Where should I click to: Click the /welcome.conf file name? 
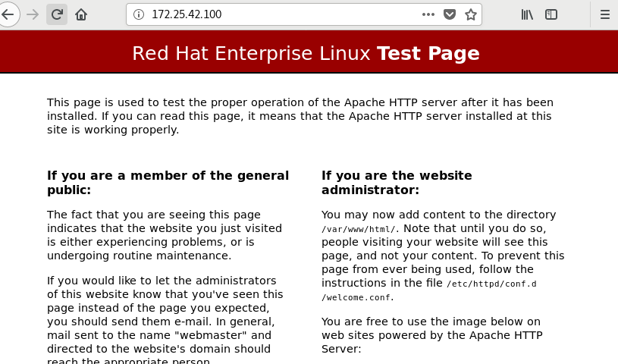[x=356, y=297]
